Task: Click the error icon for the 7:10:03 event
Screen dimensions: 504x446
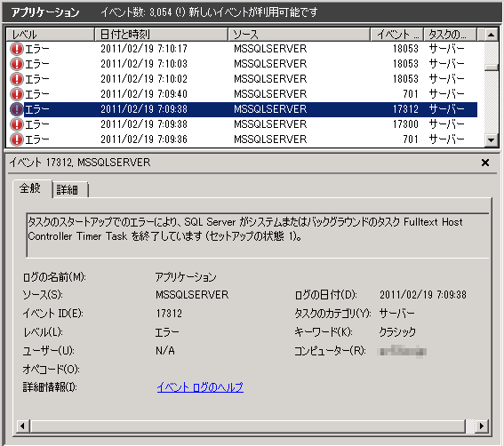Action: pos(17,64)
